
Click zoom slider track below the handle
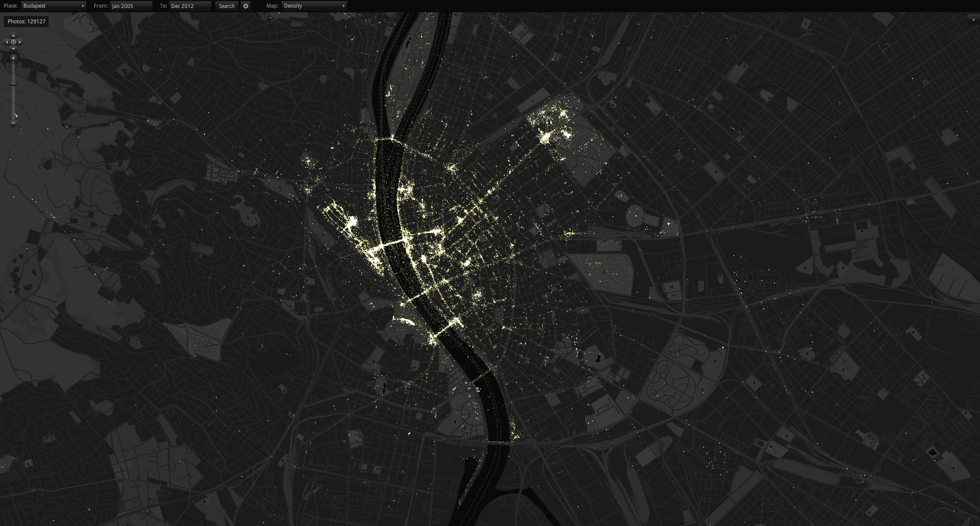point(13,103)
